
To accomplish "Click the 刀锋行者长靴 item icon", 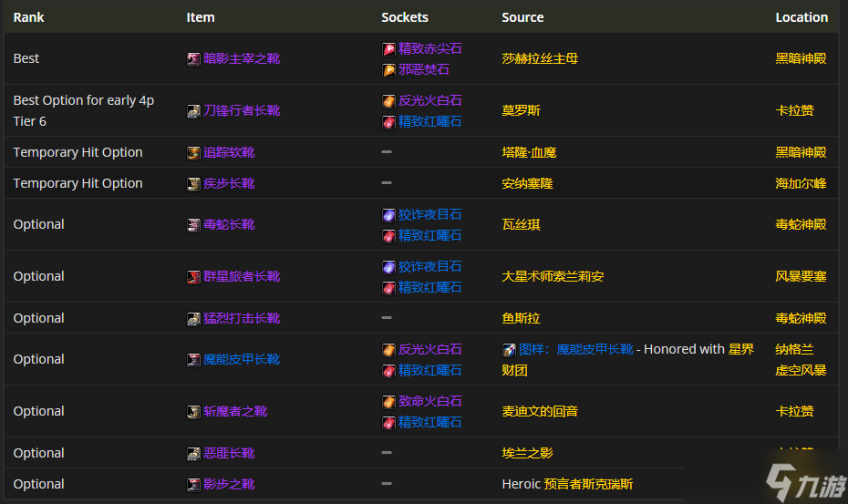I will [x=193, y=111].
